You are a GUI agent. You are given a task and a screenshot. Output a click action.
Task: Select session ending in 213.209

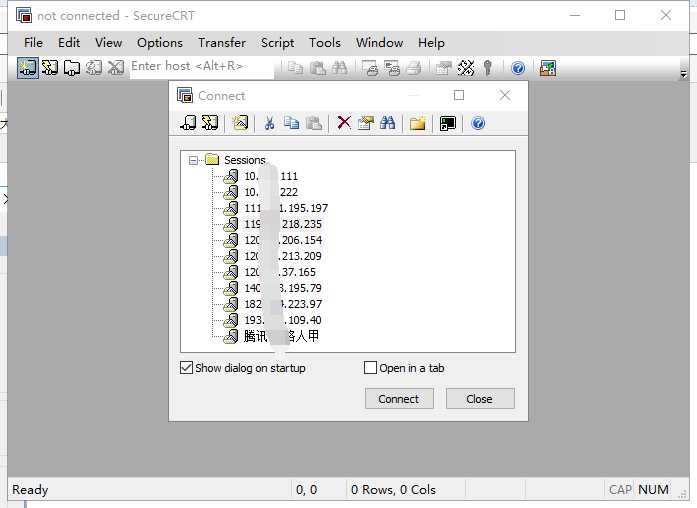pyautogui.click(x=283, y=256)
